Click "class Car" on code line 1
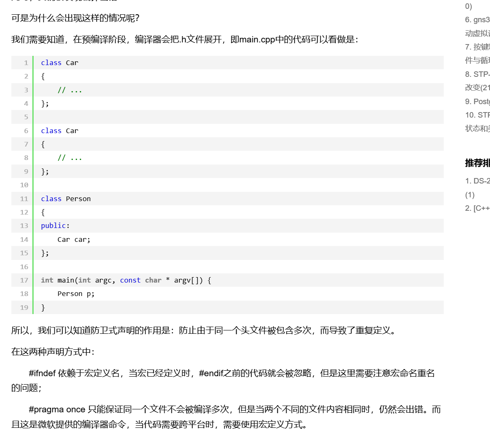This screenshot has width=490, height=448. point(60,63)
